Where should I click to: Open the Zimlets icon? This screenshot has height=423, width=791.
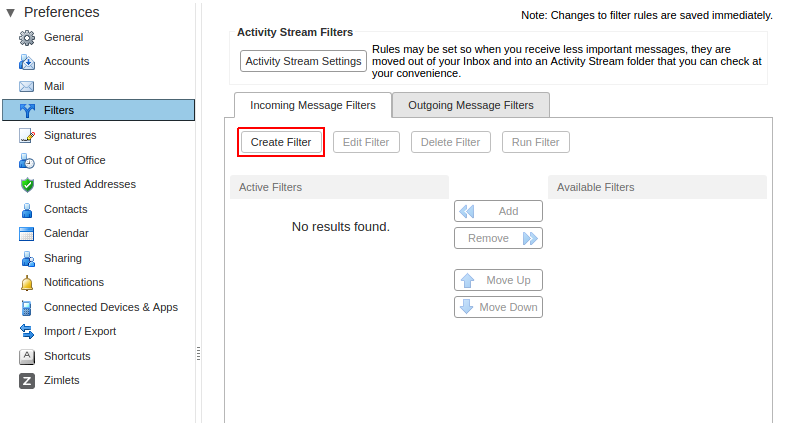click(27, 381)
